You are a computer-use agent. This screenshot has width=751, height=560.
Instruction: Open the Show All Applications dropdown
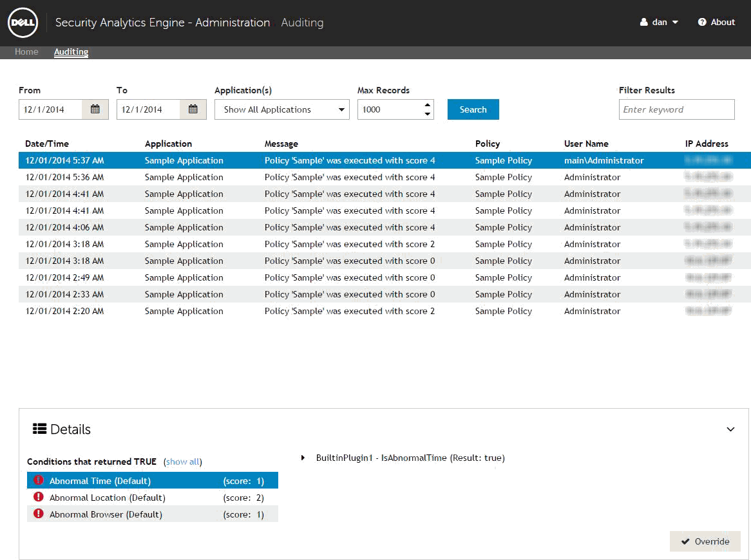(x=281, y=109)
